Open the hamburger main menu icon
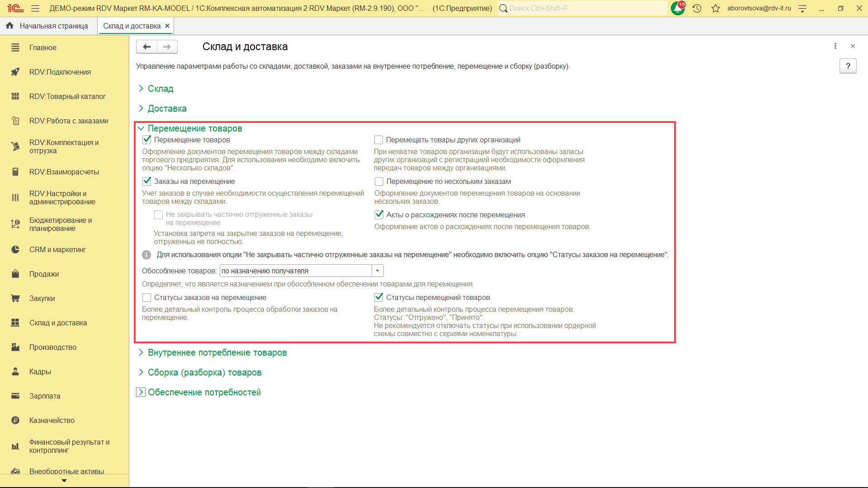 pos(35,8)
